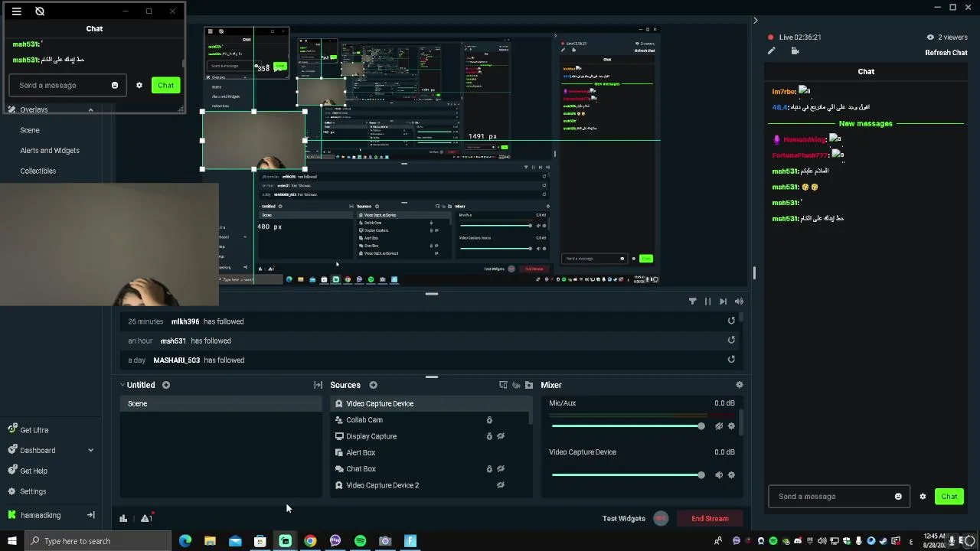
Task: Mute the Video Capture Device audio
Action: coord(718,475)
